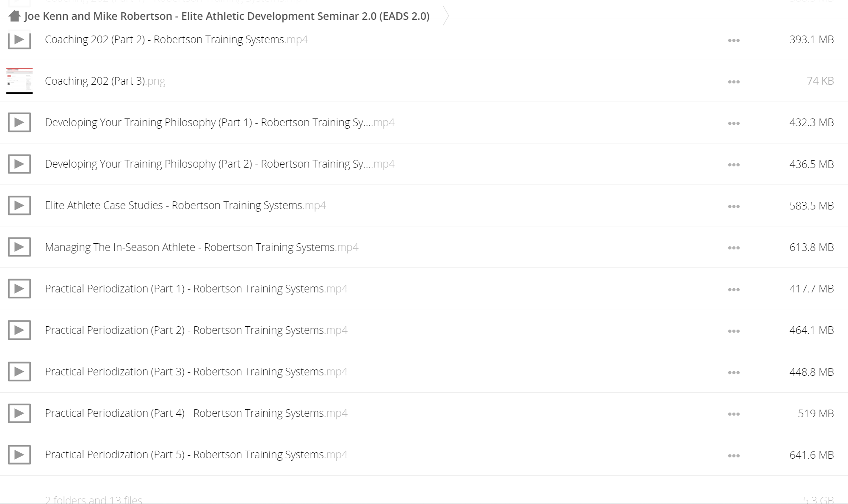
Task: Open more options for Practical Periodization (Part 4)
Action: coord(734,414)
